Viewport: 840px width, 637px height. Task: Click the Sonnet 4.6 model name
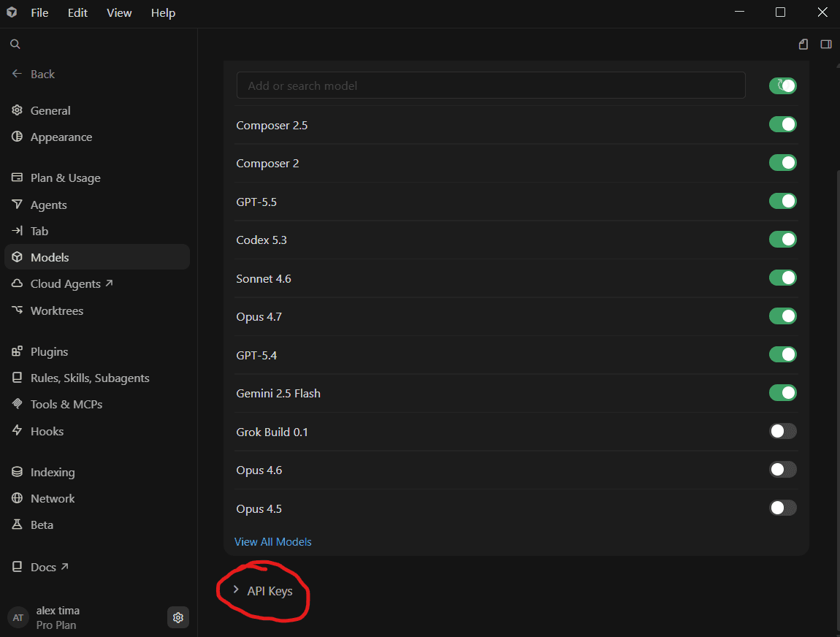click(x=264, y=278)
